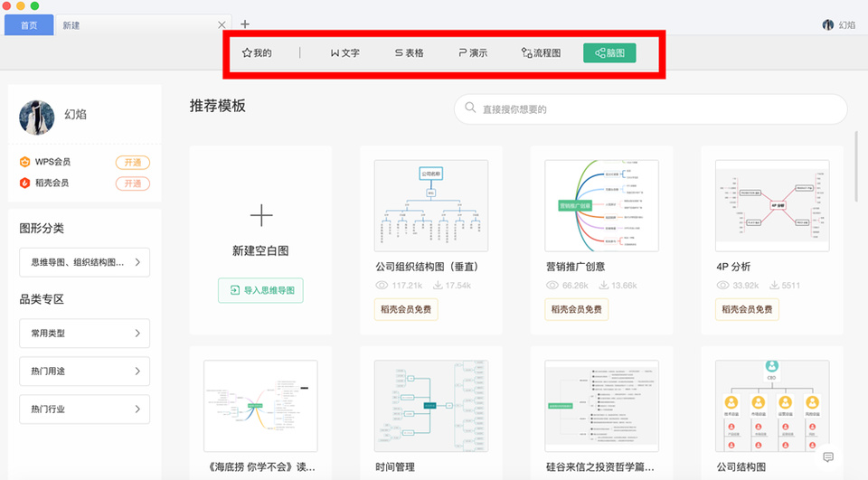Expand the 常用类型 section
This screenshot has height=480, width=868.
(84, 334)
